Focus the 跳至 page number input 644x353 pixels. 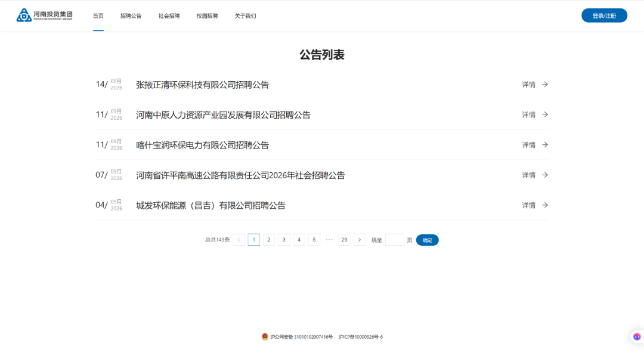click(x=394, y=240)
